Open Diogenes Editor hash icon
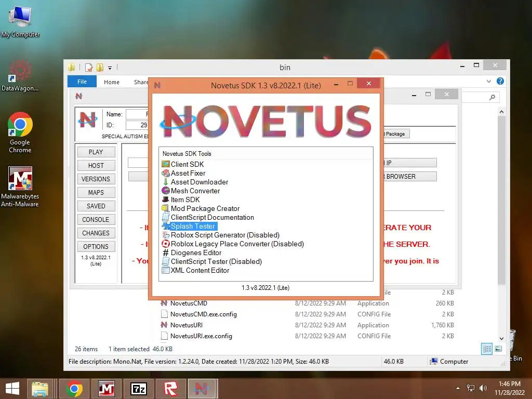 [166, 252]
